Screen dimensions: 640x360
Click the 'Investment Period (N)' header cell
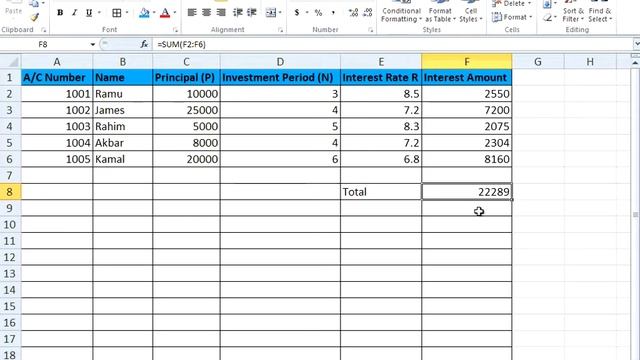click(280, 78)
